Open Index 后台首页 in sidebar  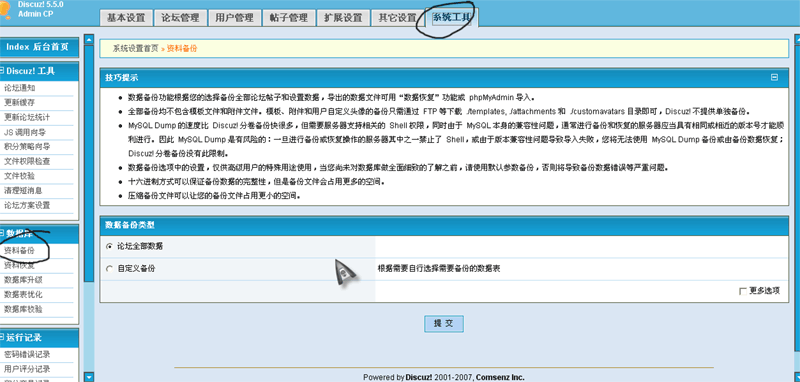tap(37, 47)
